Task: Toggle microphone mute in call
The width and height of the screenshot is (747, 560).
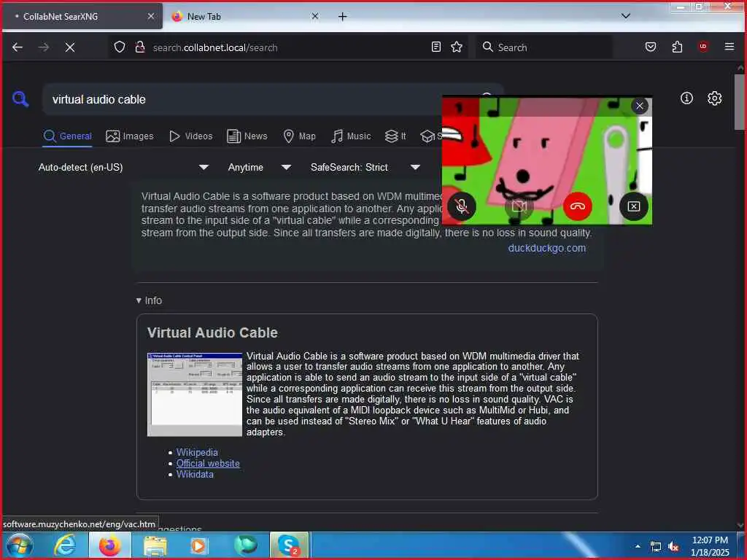Action: tap(461, 206)
